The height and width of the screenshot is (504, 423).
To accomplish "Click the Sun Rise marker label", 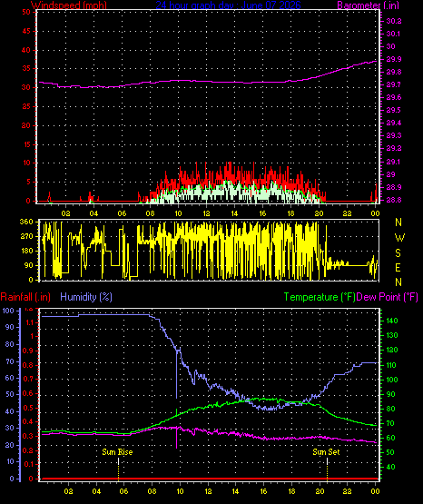I will click(x=117, y=452).
